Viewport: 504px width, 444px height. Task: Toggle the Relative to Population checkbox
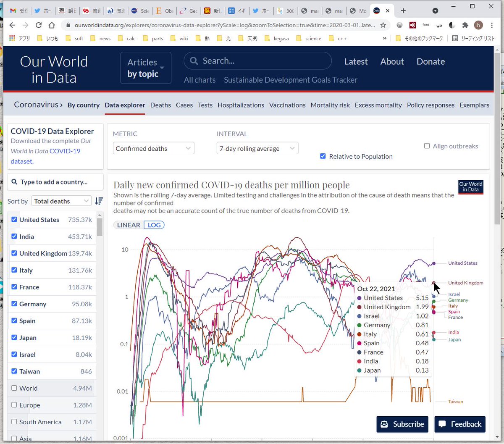tap(323, 156)
